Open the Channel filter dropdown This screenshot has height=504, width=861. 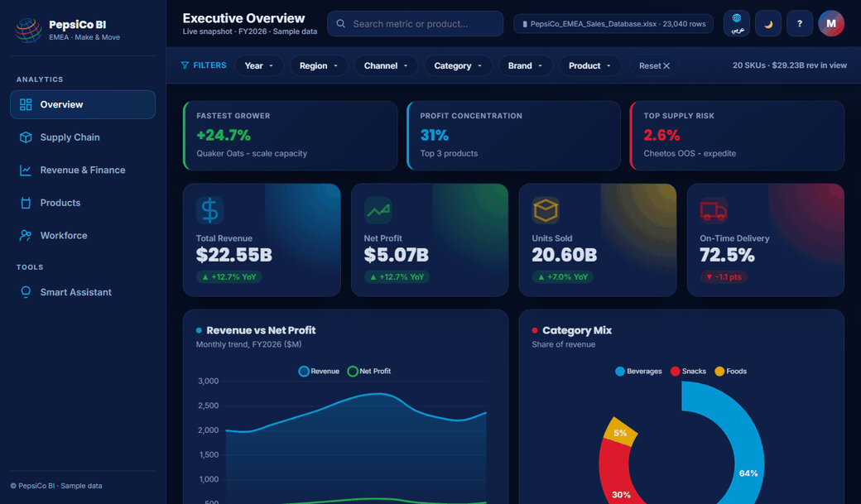386,65
